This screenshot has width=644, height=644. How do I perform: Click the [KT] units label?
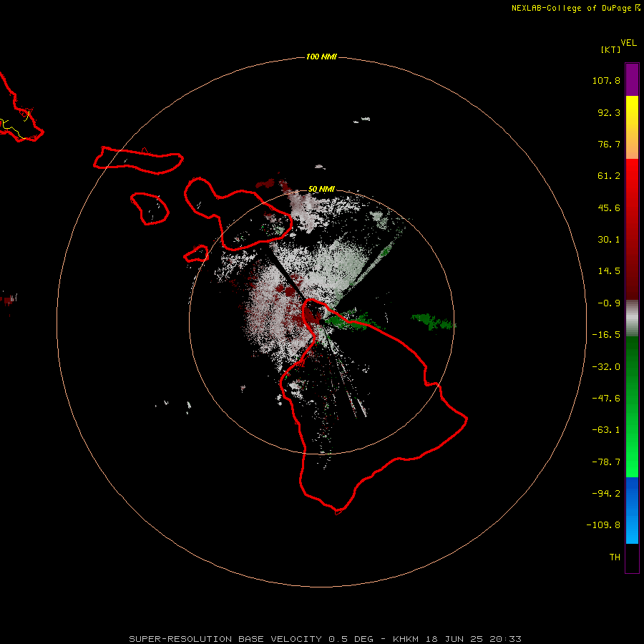(610, 49)
